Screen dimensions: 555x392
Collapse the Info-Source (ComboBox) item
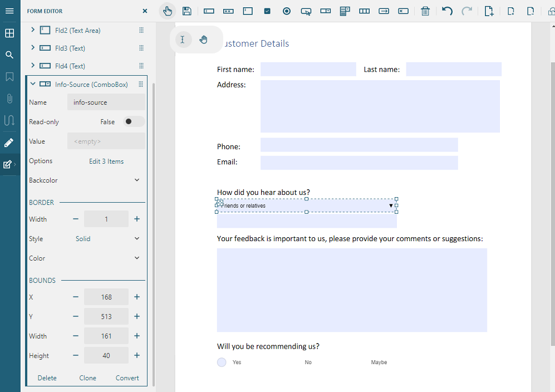click(33, 84)
